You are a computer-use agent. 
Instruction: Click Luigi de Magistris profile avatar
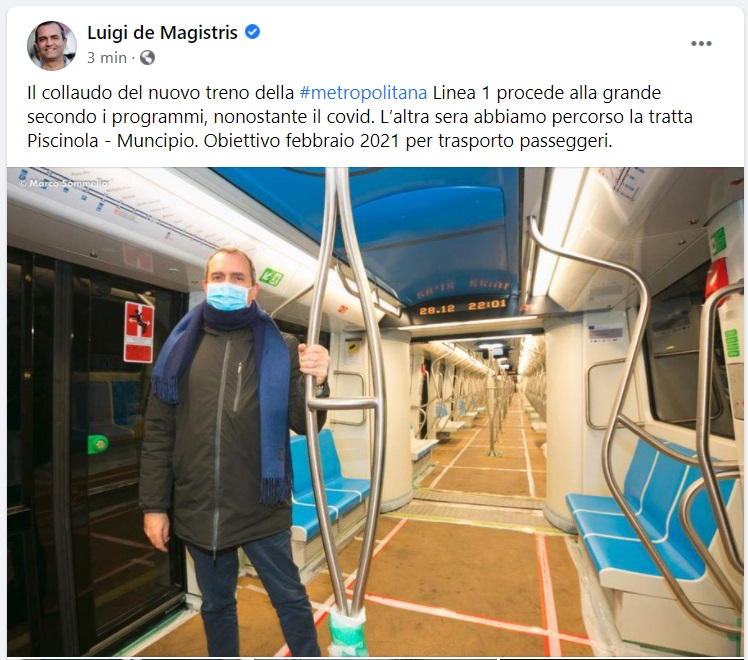click(x=52, y=45)
